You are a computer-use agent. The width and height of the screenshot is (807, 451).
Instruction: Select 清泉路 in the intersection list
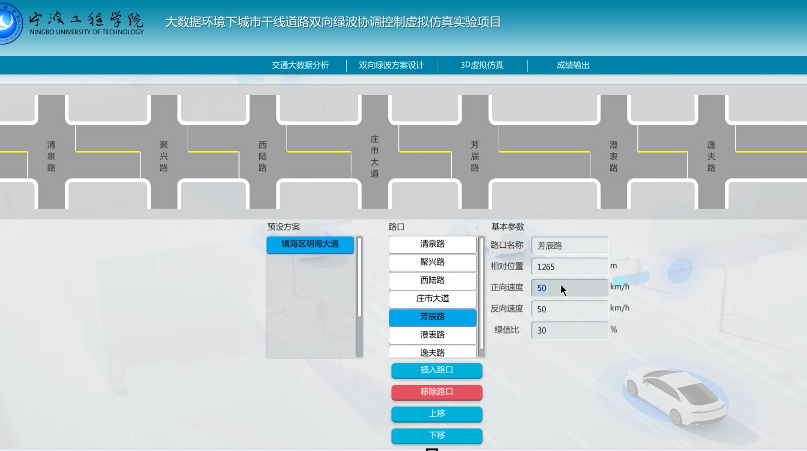[x=432, y=244]
